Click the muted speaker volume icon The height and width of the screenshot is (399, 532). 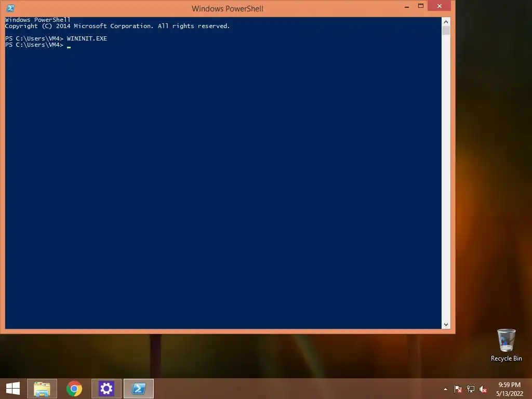(483, 389)
